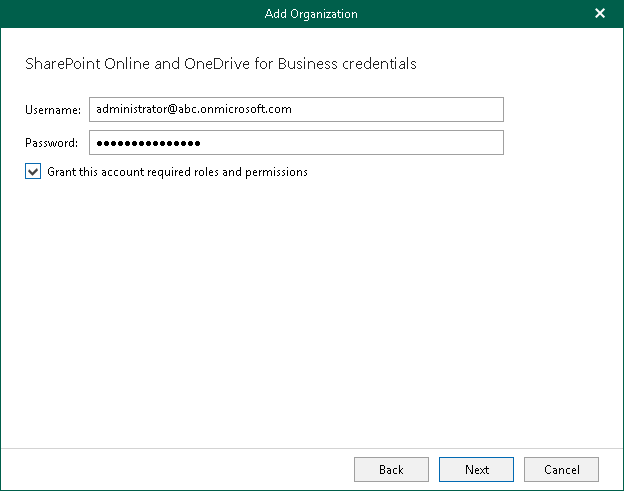Viewport: 624px width, 491px height.
Task: Return with the Back button
Action: (391, 470)
